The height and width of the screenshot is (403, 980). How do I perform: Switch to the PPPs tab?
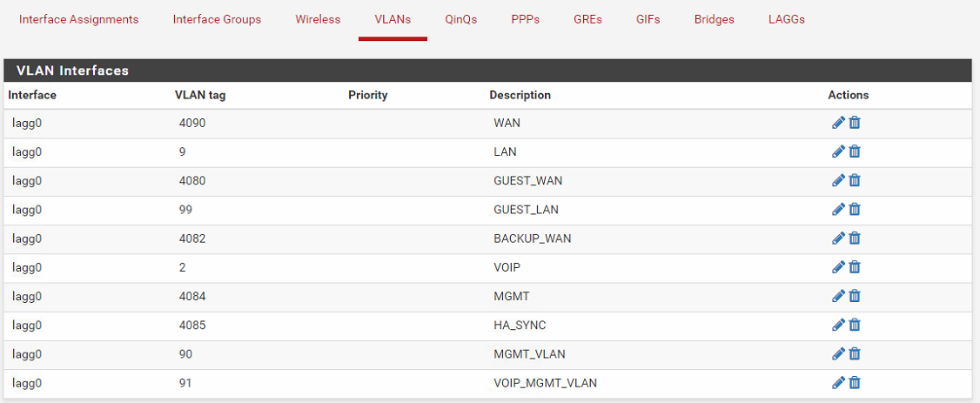coord(526,19)
